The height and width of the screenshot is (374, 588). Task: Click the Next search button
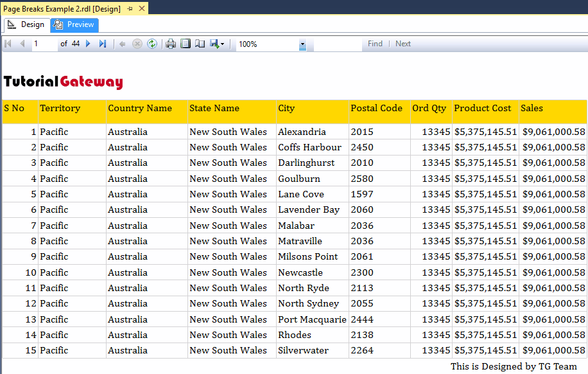[403, 44]
